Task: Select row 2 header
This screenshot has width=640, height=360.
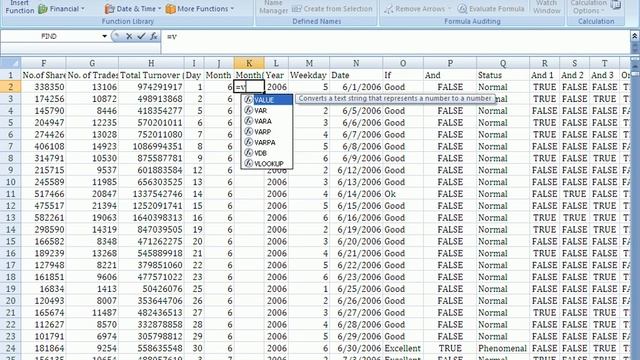Action: tap(10, 87)
